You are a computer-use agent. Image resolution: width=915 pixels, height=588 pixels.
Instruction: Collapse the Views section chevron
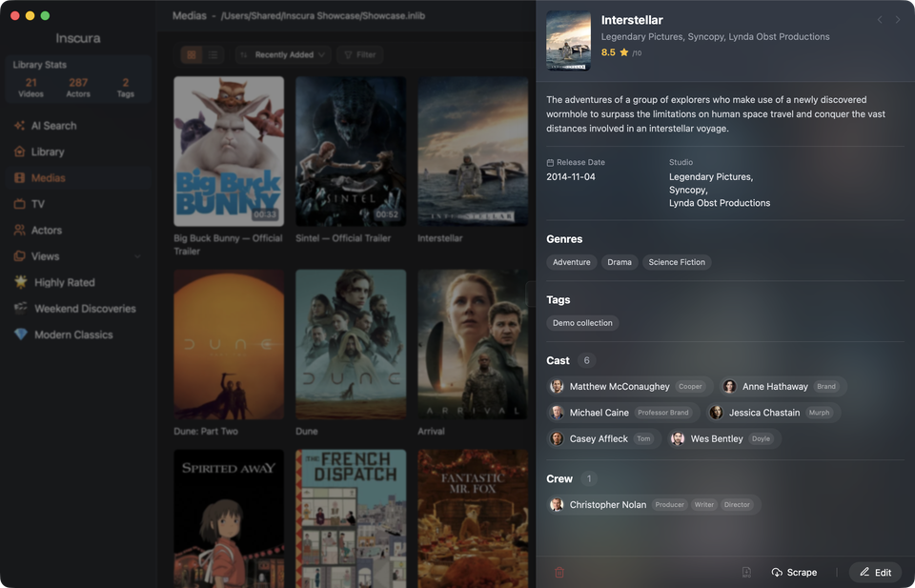tap(137, 256)
